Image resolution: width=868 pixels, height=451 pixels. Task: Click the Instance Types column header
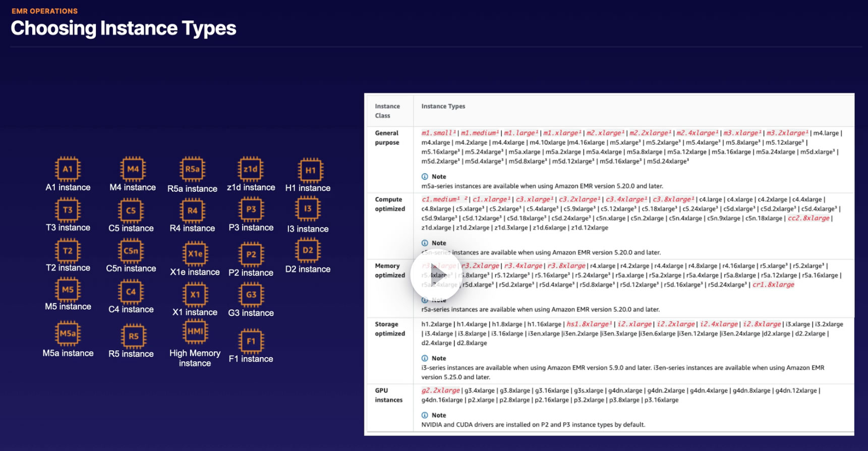pos(443,106)
